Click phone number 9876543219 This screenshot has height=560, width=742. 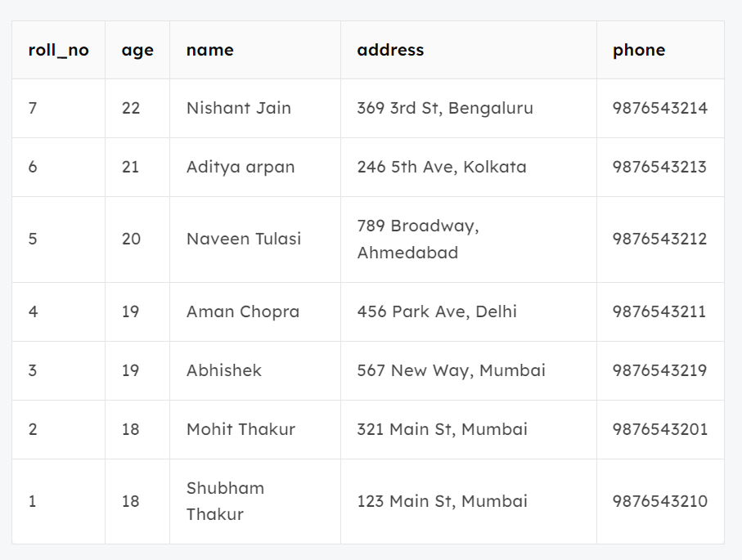pos(660,370)
